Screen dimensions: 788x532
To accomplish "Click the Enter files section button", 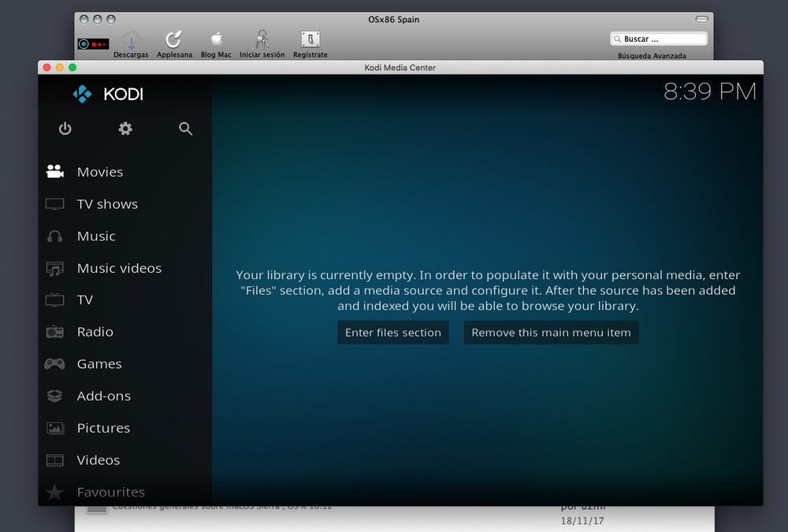I will click(393, 333).
